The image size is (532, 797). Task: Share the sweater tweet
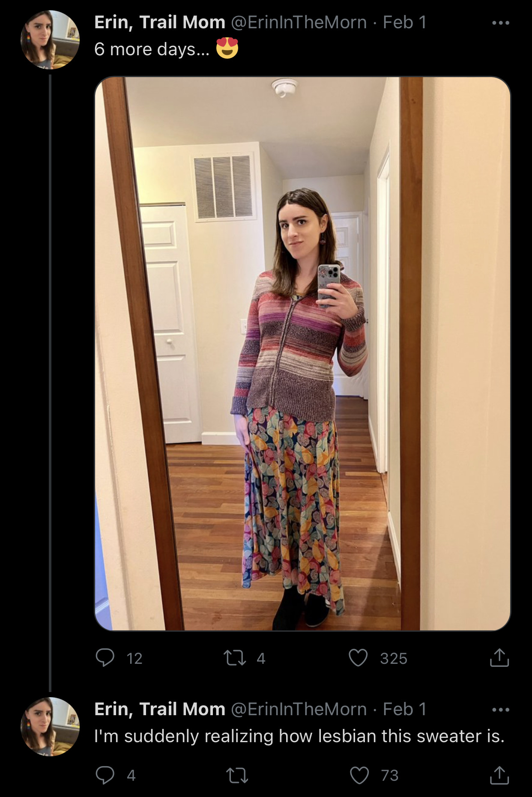[x=499, y=774]
